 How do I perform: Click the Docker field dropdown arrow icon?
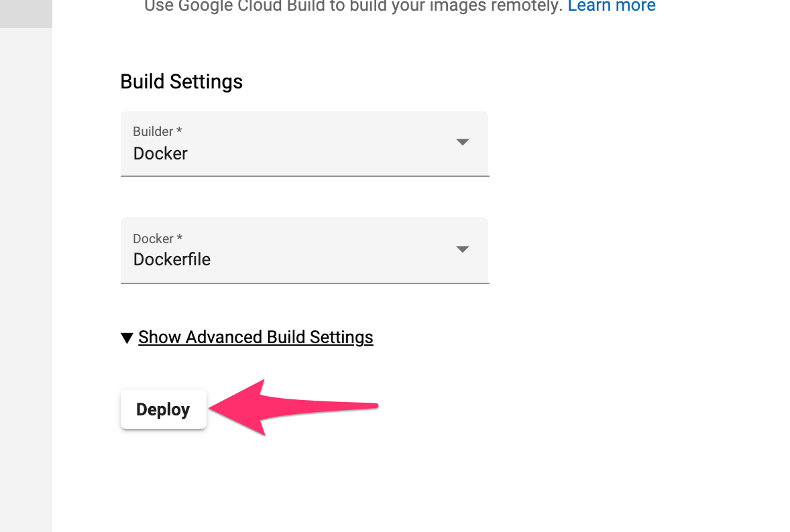coord(463,249)
